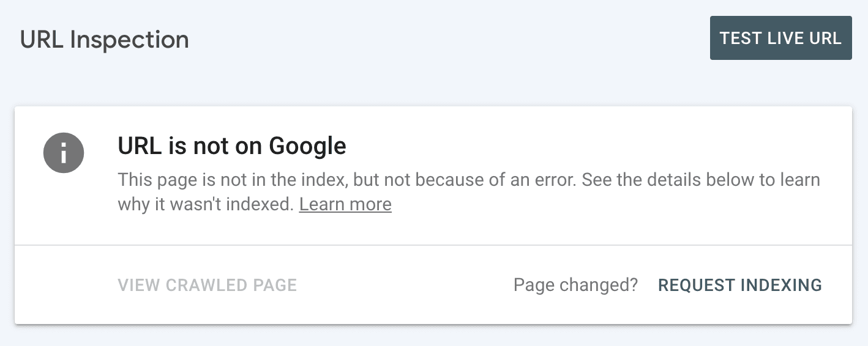
Task: Click REQUEST INDEXING
Action: point(739,285)
